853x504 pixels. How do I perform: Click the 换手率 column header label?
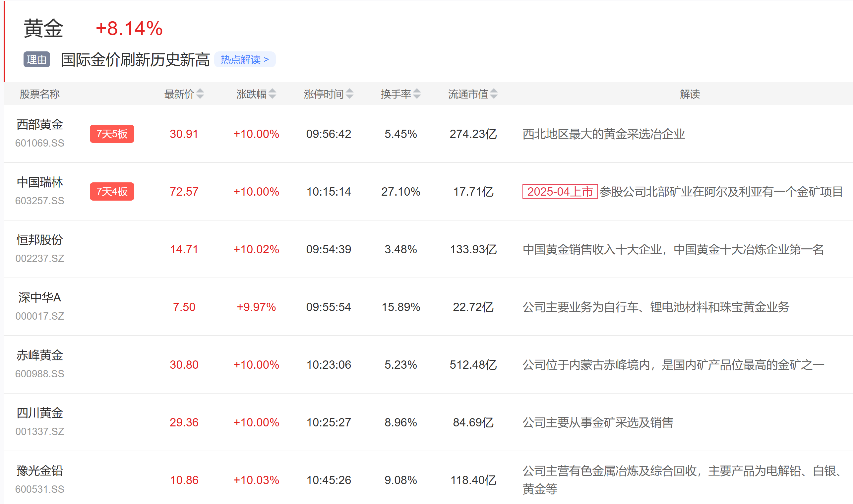(x=396, y=94)
